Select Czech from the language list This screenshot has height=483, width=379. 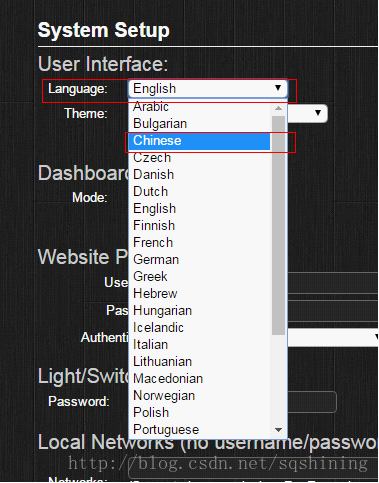tap(199, 158)
